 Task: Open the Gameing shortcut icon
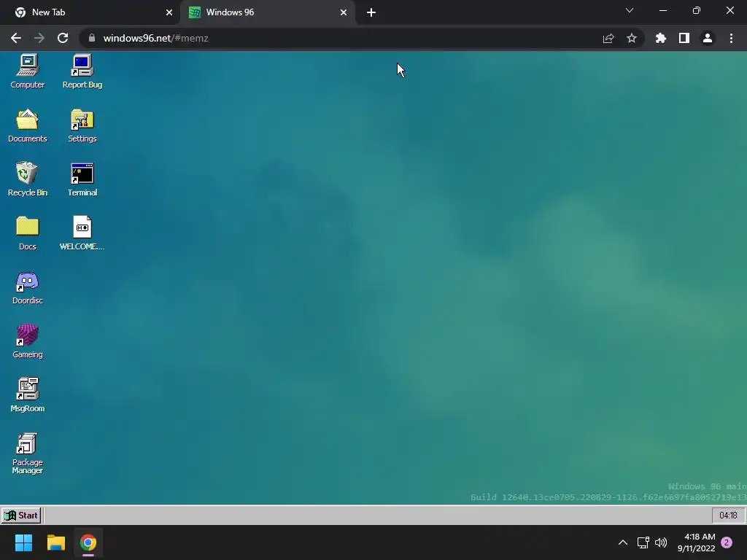point(28,341)
